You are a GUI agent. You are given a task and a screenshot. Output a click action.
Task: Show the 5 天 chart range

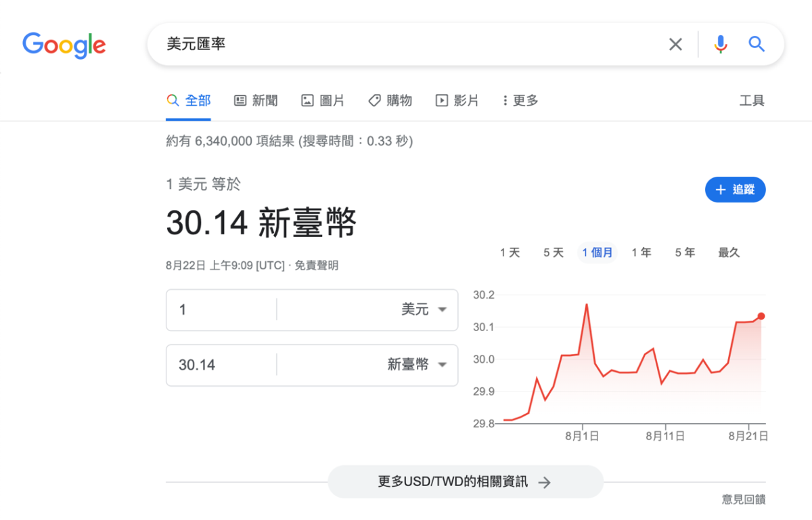coord(554,253)
